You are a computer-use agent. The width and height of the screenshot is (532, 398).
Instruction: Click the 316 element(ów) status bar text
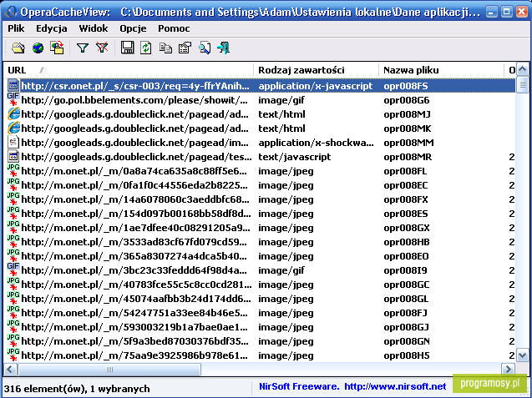[77, 389]
